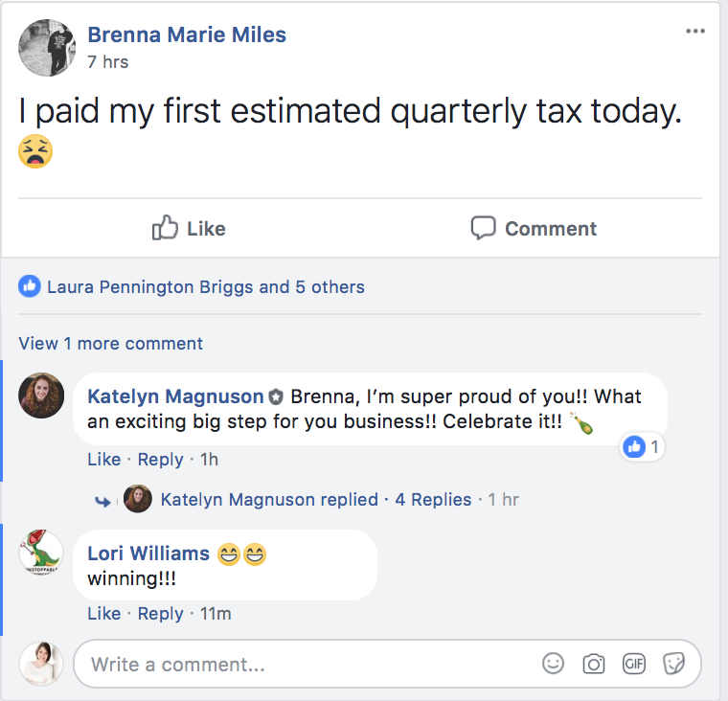Click like count badge on Katelyn's comment
Screen dimensions: 728x701
click(642, 446)
